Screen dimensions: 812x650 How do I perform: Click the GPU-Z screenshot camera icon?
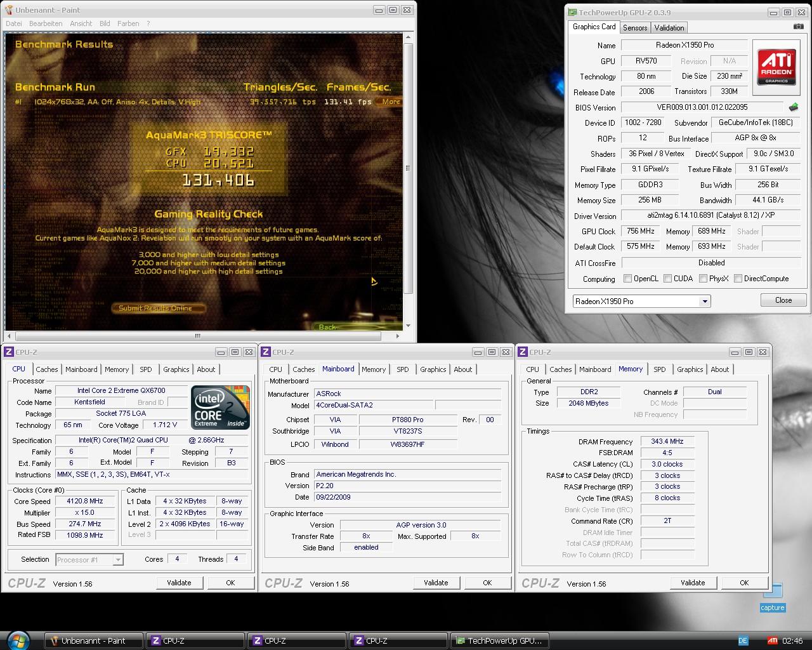[x=798, y=27]
